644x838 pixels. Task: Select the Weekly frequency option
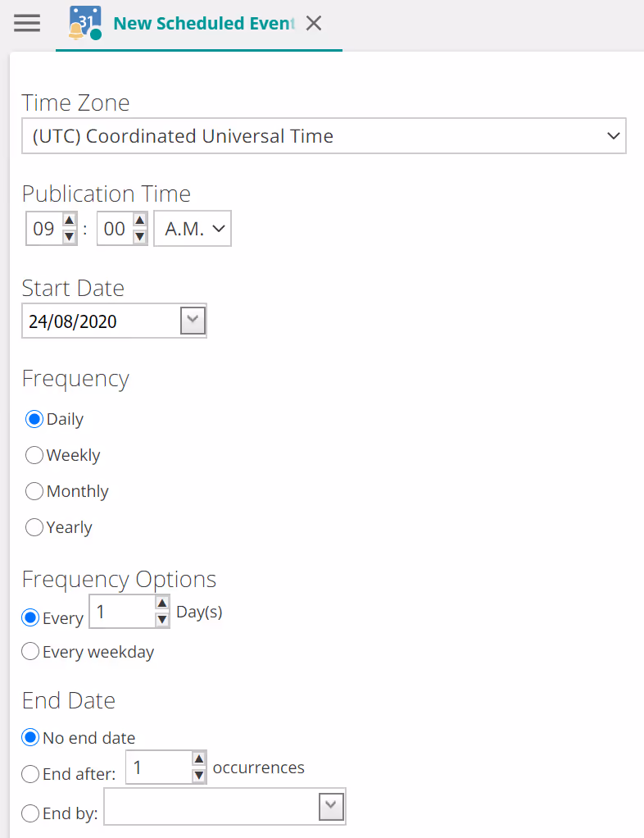click(x=34, y=455)
